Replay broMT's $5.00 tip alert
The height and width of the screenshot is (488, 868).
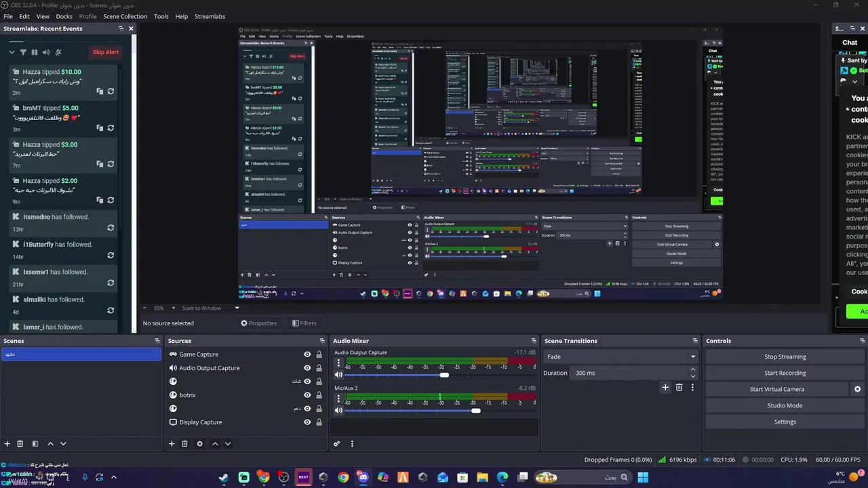click(111, 127)
